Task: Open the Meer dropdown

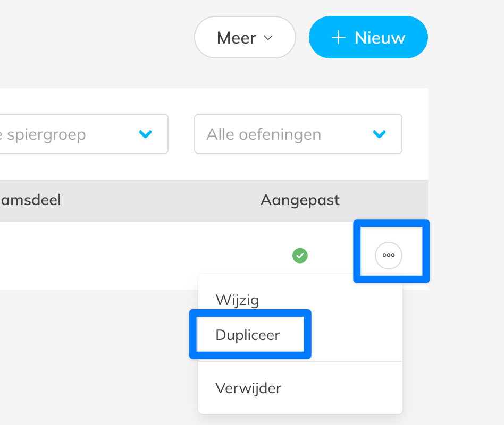Action: (245, 38)
